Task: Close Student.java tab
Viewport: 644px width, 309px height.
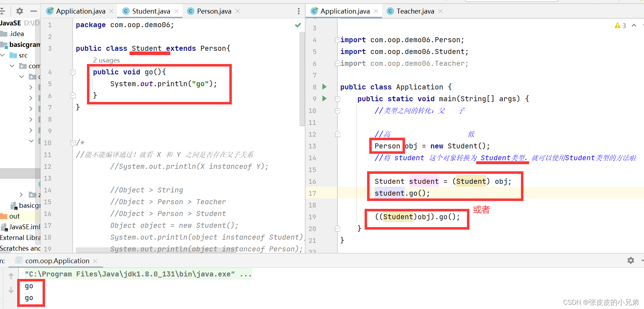Action: 176,11
